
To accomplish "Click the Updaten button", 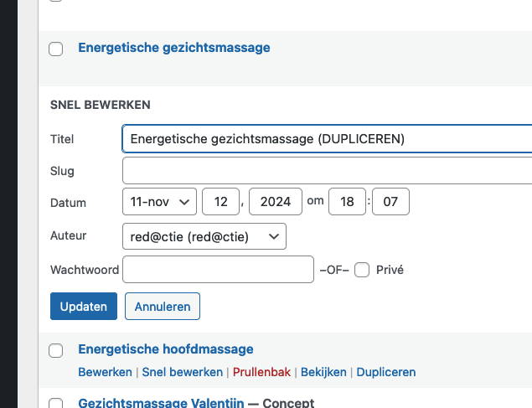I will (x=84, y=307).
